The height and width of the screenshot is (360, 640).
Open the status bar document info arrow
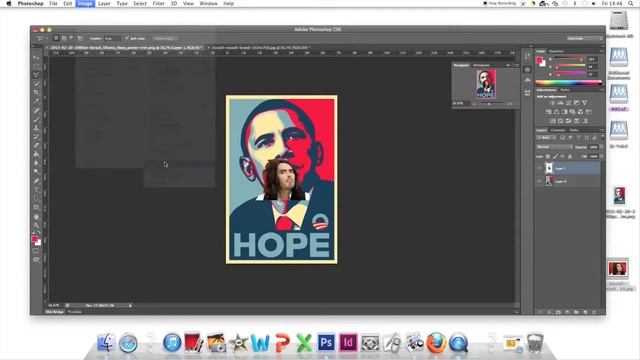pyautogui.click(x=130, y=305)
